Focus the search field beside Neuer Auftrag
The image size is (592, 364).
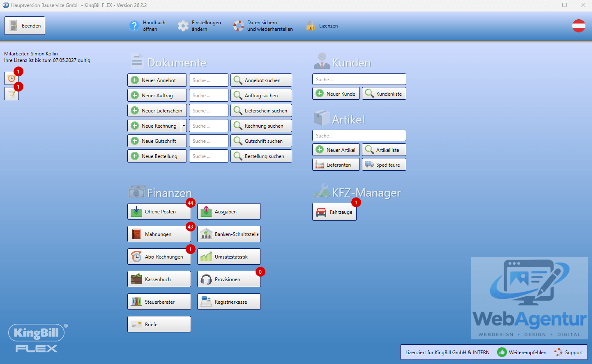[x=209, y=96]
